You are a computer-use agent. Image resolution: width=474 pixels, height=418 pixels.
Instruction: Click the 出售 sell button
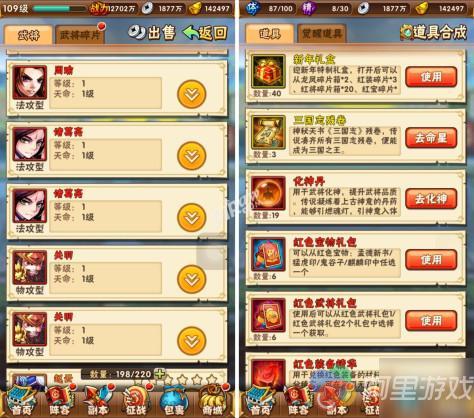[152, 33]
